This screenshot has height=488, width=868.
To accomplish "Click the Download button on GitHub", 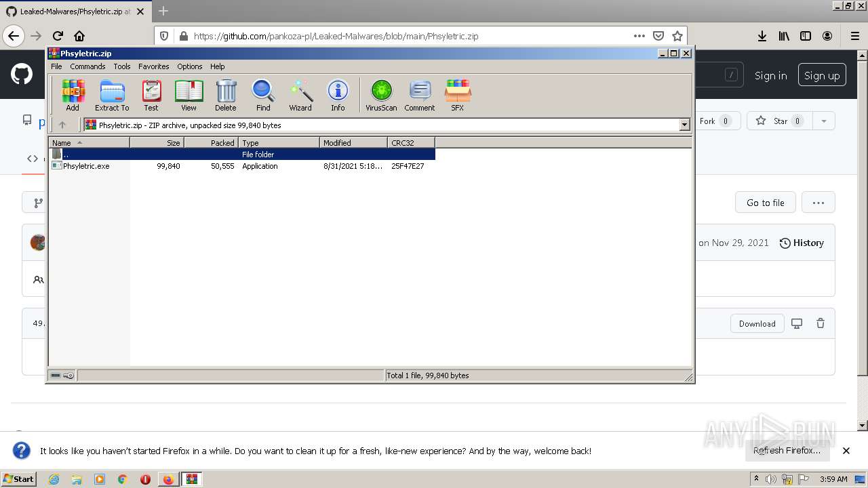I will (x=757, y=323).
